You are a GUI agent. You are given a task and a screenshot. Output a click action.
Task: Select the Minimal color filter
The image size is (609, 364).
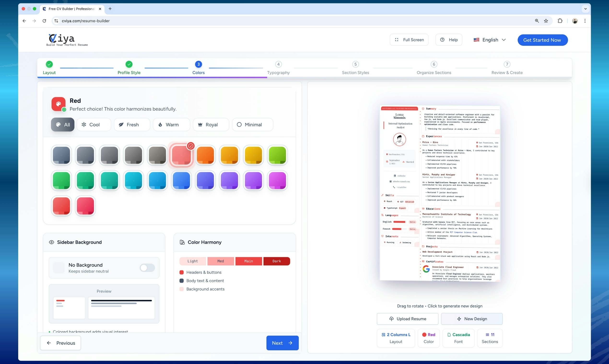252,125
